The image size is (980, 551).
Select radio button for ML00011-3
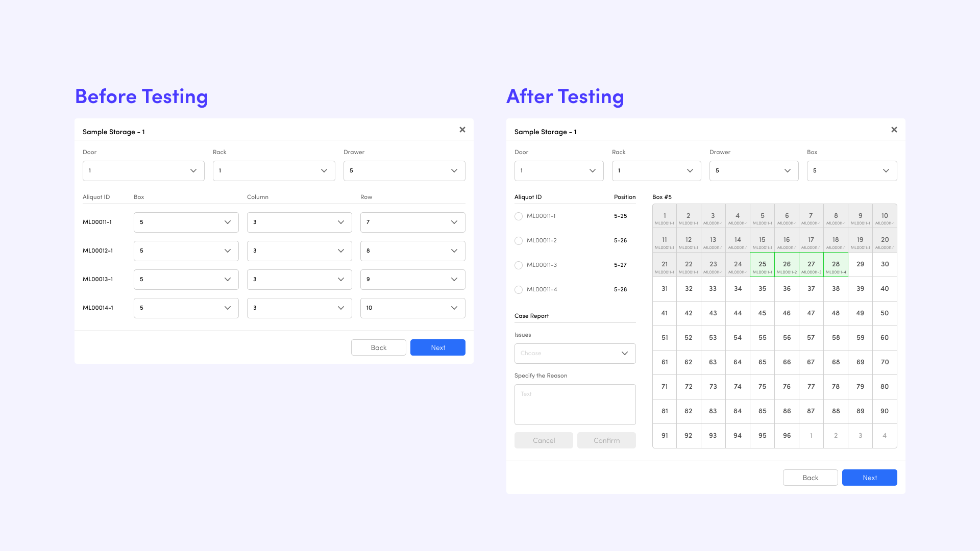[519, 264]
